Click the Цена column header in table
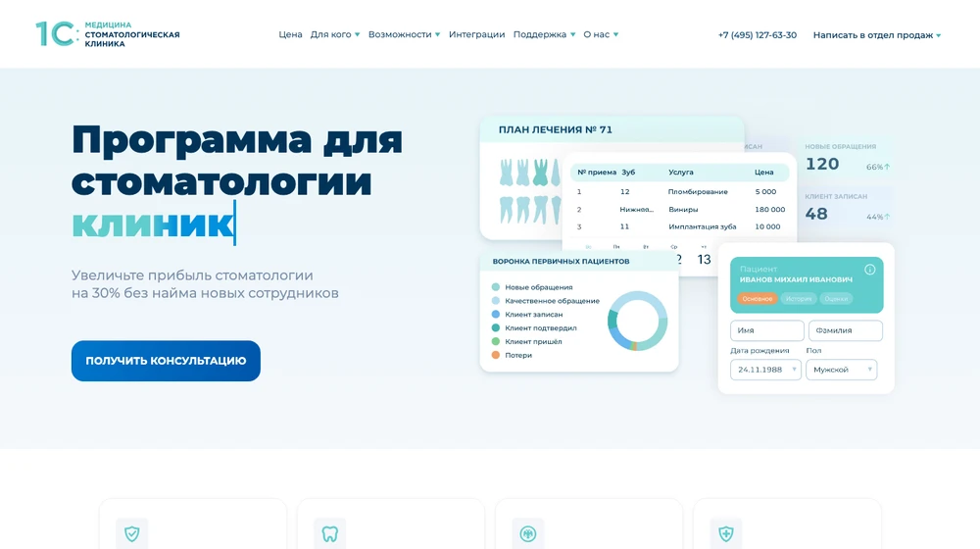Image resolution: width=980 pixels, height=549 pixels. coord(763,172)
